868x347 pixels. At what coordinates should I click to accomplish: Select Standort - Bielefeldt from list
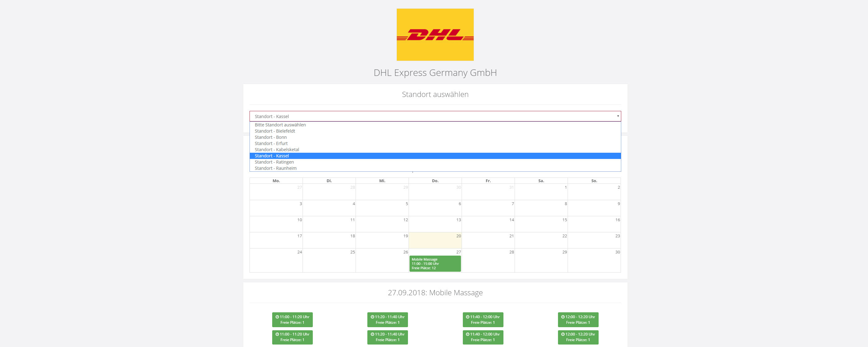pyautogui.click(x=435, y=131)
